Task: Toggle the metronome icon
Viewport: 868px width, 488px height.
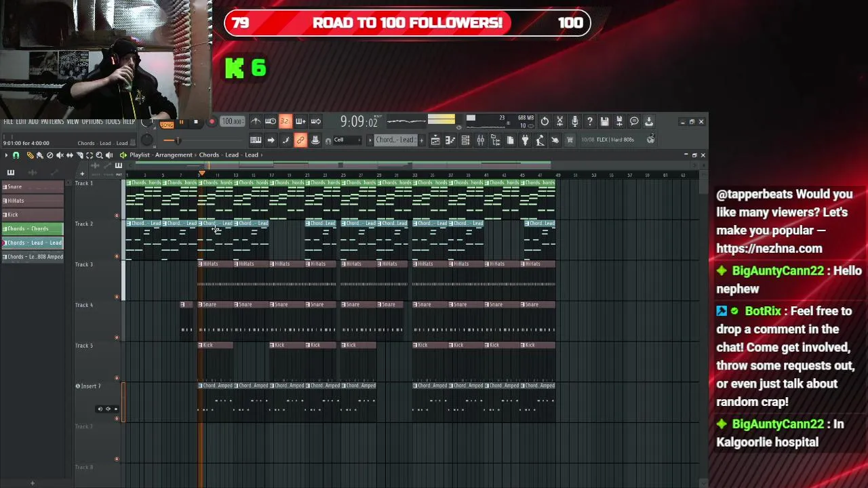Action: pyautogui.click(x=256, y=122)
